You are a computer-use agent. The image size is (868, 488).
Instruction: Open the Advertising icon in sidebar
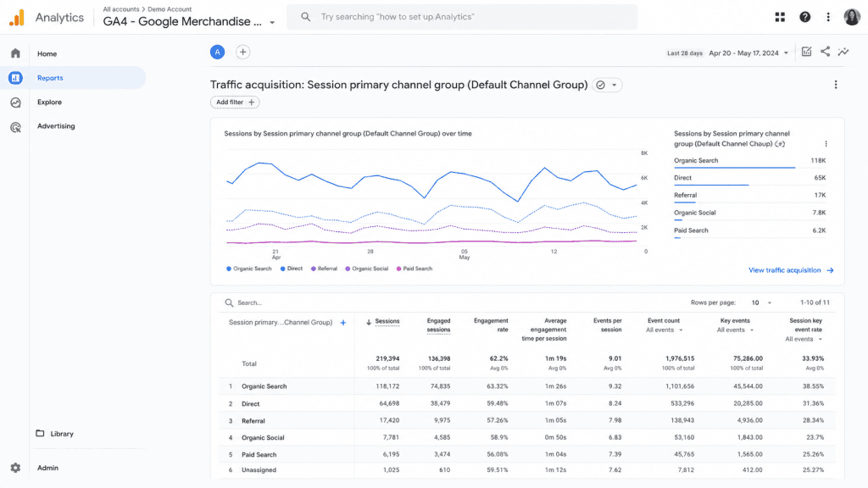[15, 127]
